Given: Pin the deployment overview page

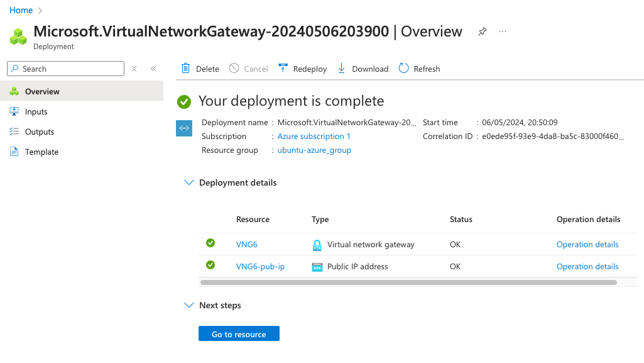Looking at the screenshot, I should tap(482, 31).
